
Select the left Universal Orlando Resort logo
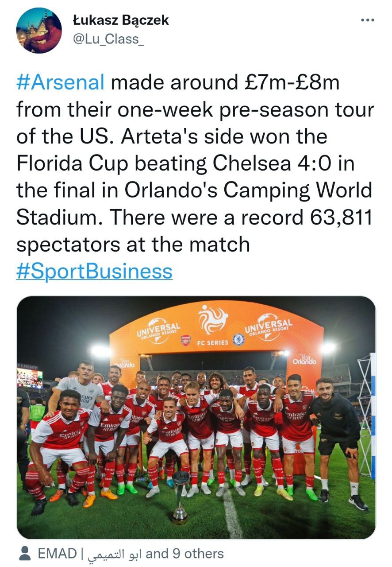[157, 330]
